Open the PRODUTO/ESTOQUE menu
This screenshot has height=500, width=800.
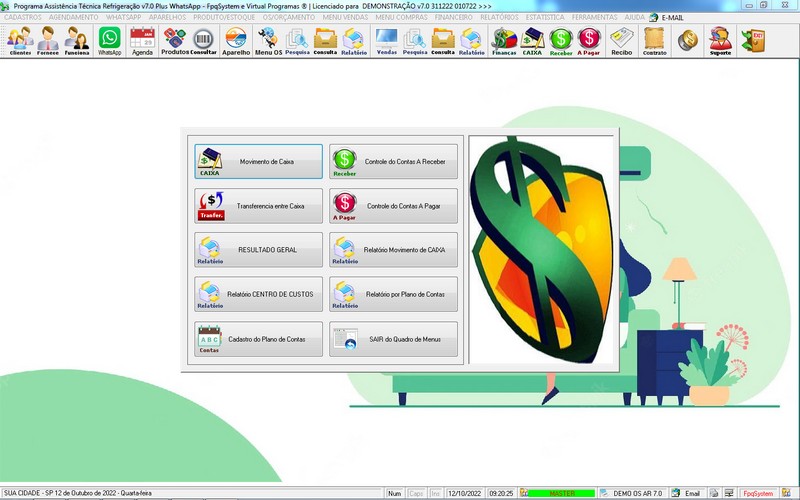tap(224, 17)
